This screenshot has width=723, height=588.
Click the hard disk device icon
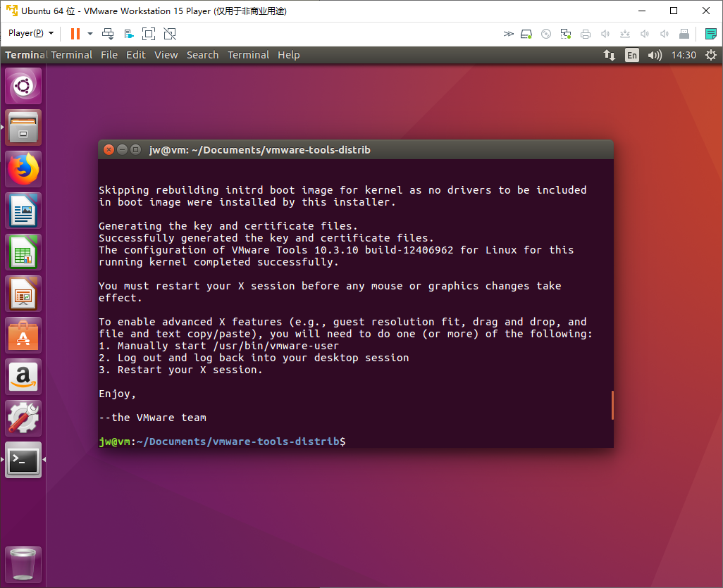(526, 34)
